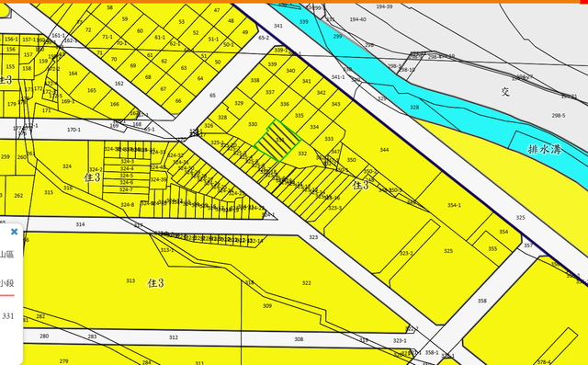Select parcel 61-1
Image resolution: width=588 pixels, height=365 pixels.
point(160,37)
